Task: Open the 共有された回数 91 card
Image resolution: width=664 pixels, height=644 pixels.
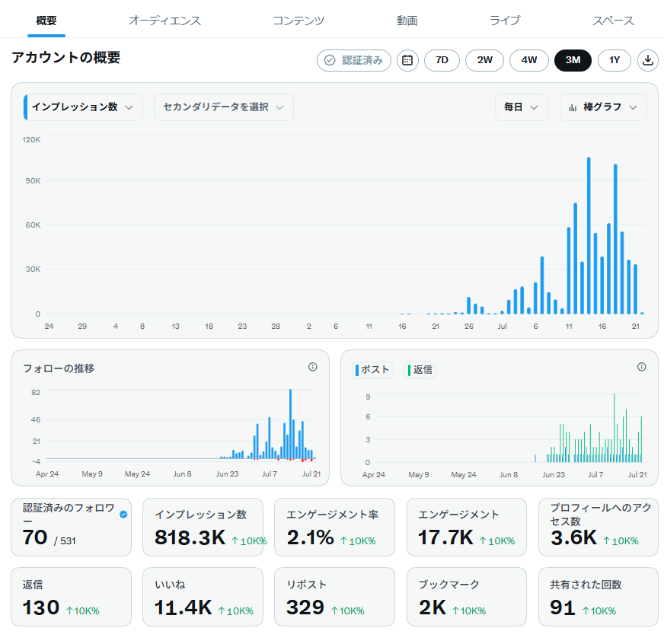Action: click(x=599, y=597)
